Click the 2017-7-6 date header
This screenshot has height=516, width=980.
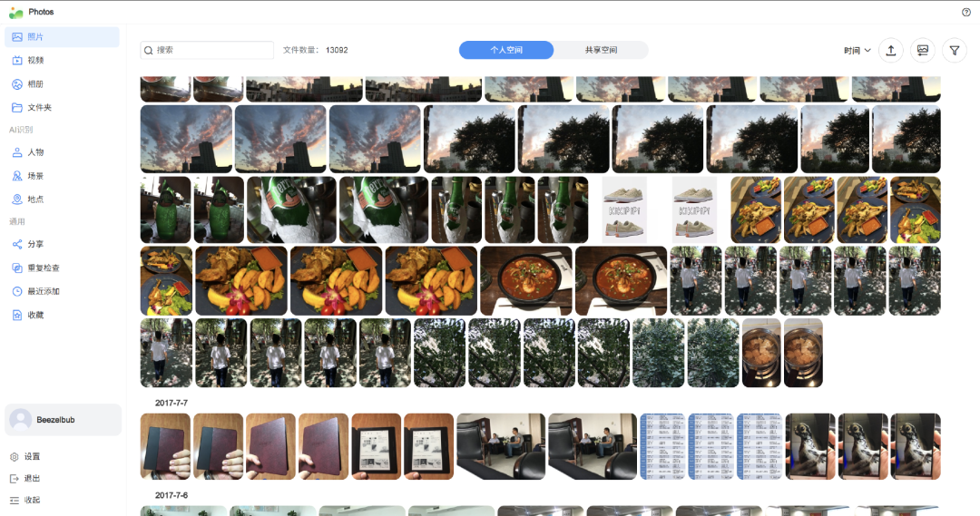pos(171,495)
